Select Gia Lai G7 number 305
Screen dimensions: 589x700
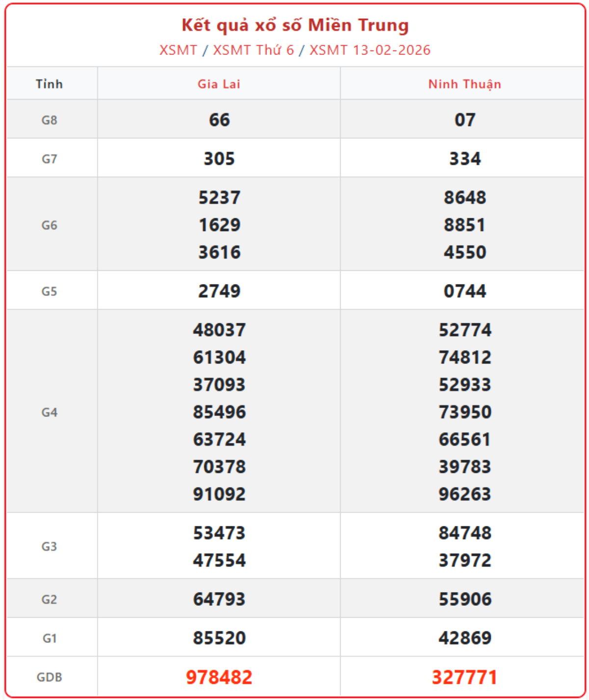point(219,159)
